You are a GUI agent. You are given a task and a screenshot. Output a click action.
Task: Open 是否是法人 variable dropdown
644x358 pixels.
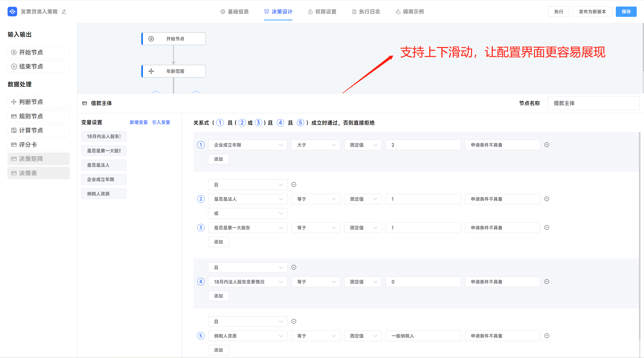[248, 199]
